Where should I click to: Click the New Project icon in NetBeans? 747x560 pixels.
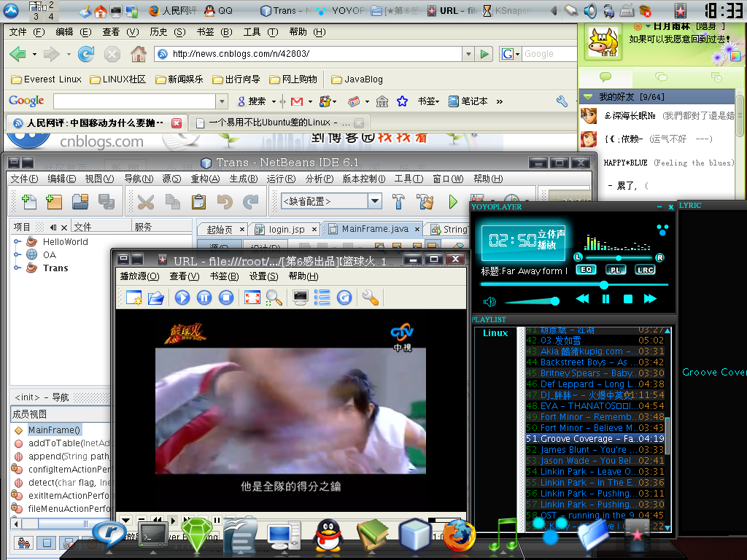[x=54, y=202]
